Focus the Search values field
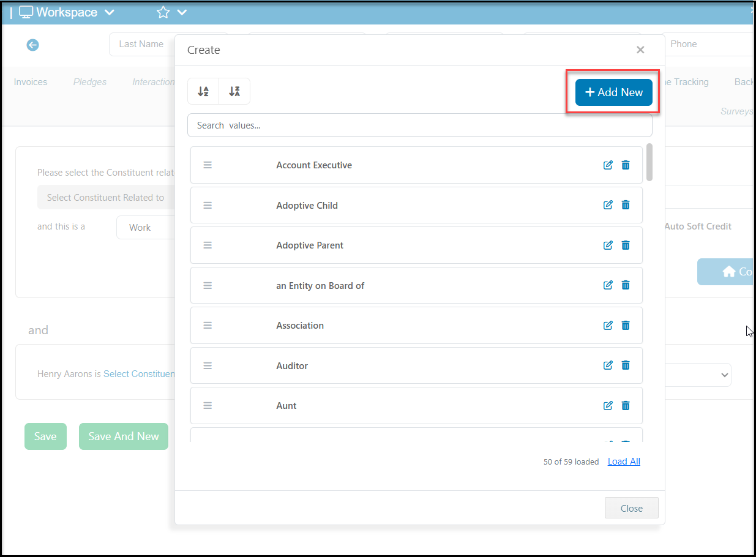Screen dimensions: 756x557 [420, 125]
